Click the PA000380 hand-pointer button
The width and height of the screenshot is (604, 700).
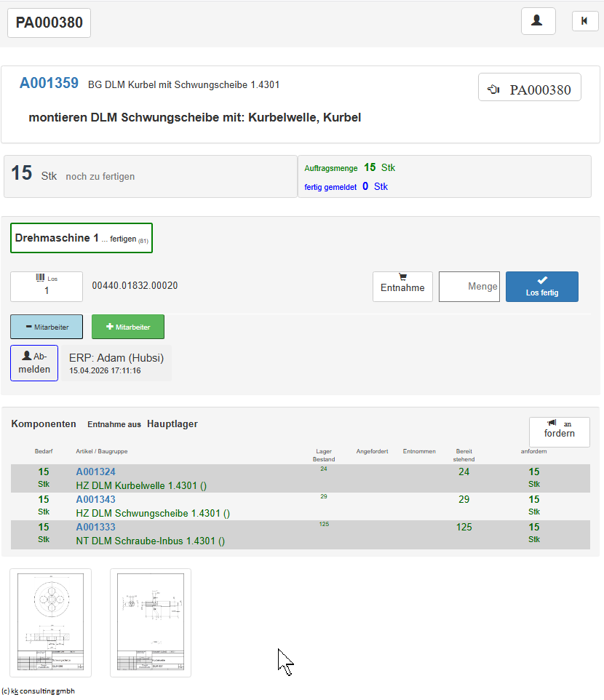coord(530,87)
